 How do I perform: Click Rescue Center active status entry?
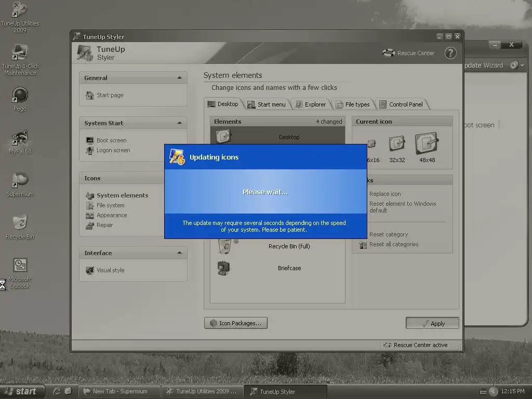click(x=416, y=345)
